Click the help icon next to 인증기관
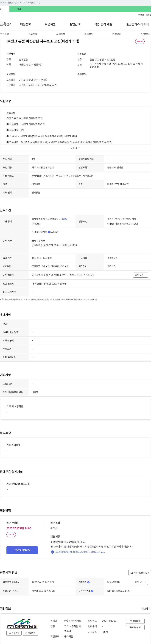Screen dimensions: 151x644 (88, 582)
